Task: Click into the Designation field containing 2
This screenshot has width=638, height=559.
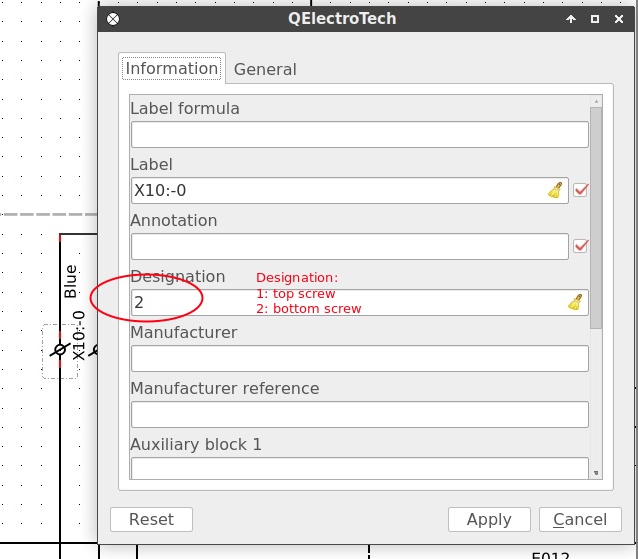Action: (340, 302)
